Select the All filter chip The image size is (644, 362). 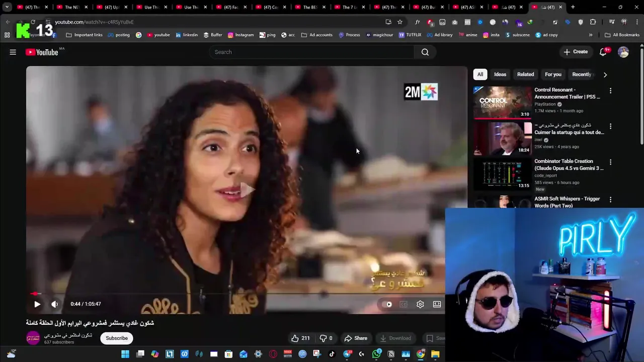[480, 74]
